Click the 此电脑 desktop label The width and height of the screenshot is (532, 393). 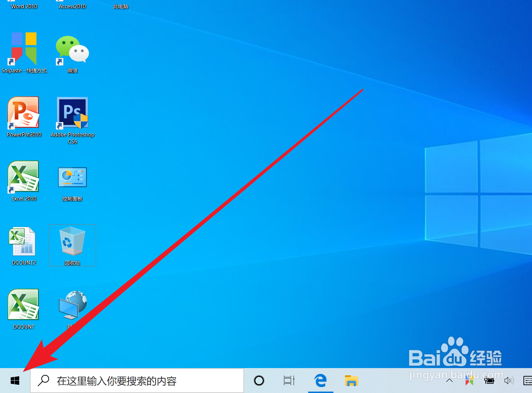coord(121,6)
